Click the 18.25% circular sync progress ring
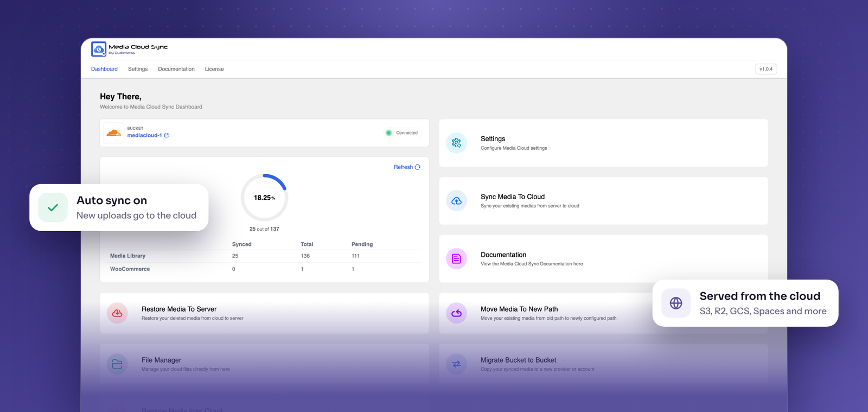The image size is (868, 412). [x=264, y=198]
